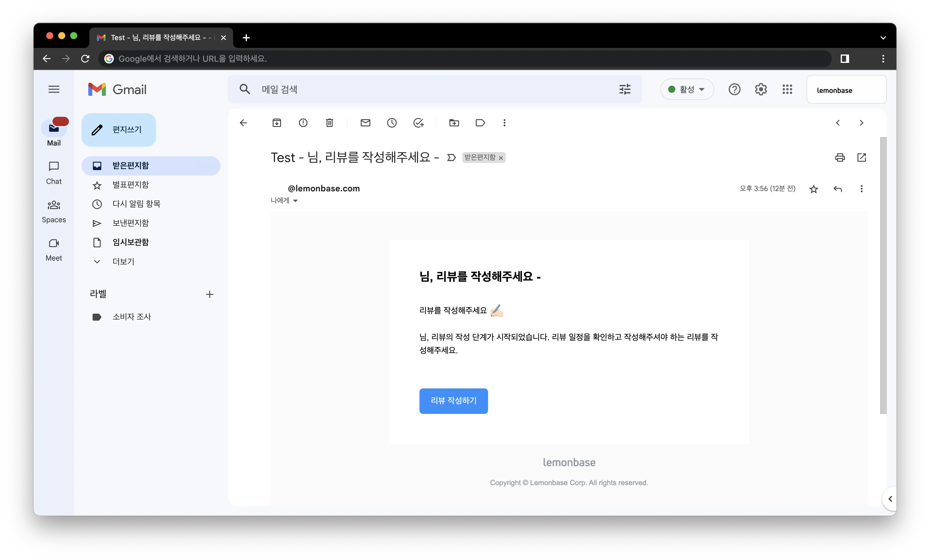
Task: Click the email vertical scrollbar
Action: (x=883, y=276)
